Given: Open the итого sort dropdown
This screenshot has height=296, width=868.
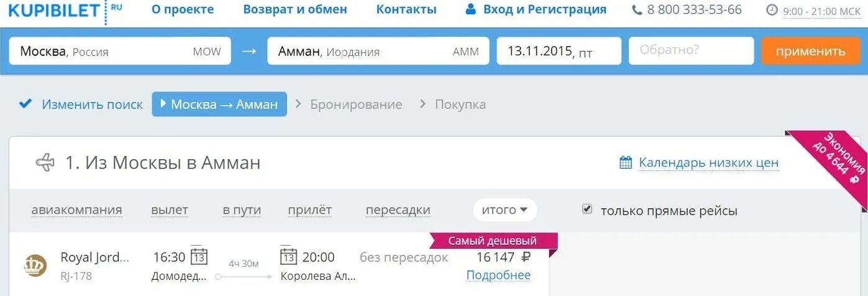Looking at the screenshot, I should (505, 210).
